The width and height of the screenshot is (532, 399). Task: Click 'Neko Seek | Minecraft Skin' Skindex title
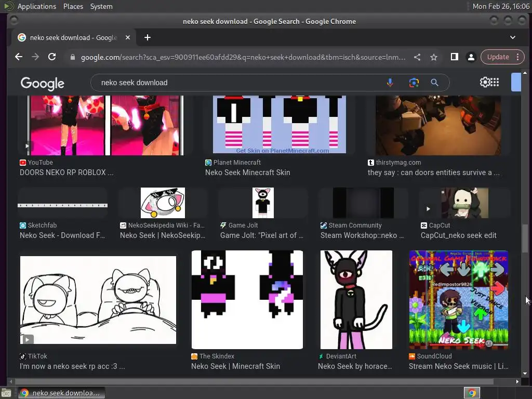235,366
